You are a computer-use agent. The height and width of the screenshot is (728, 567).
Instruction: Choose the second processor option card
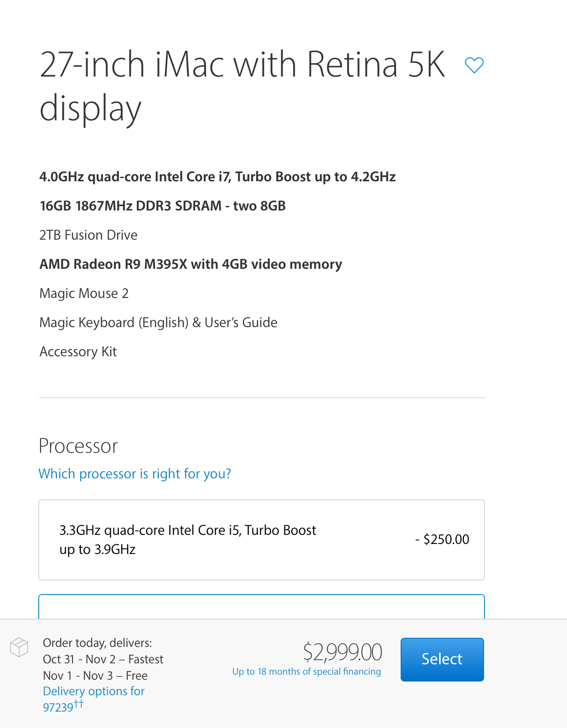(261, 606)
